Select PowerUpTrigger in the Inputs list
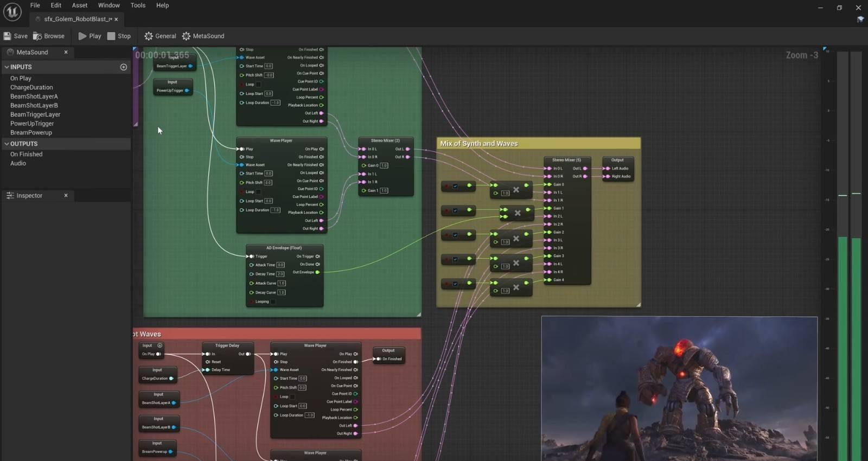The image size is (868, 461). click(x=32, y=124)
